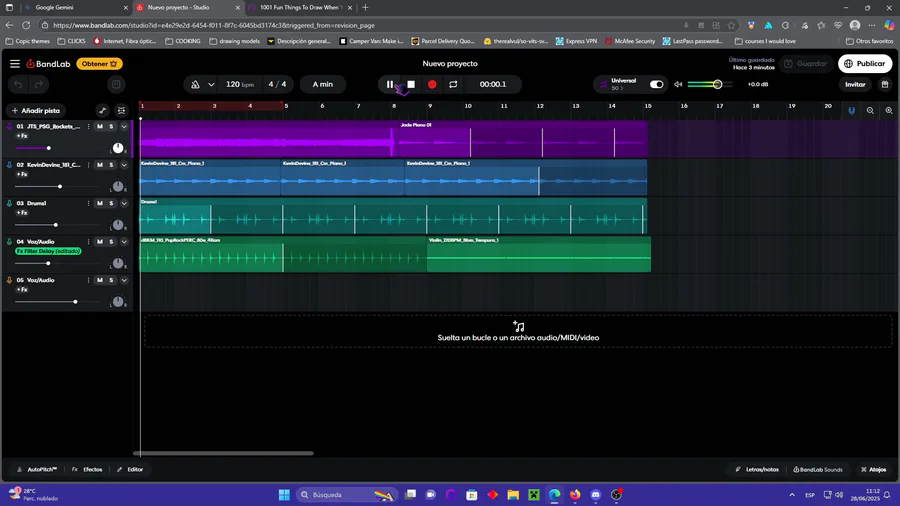Viewport: 900px width, 506px height.
Task: Pause playback with the pause button
Action: 390,84
